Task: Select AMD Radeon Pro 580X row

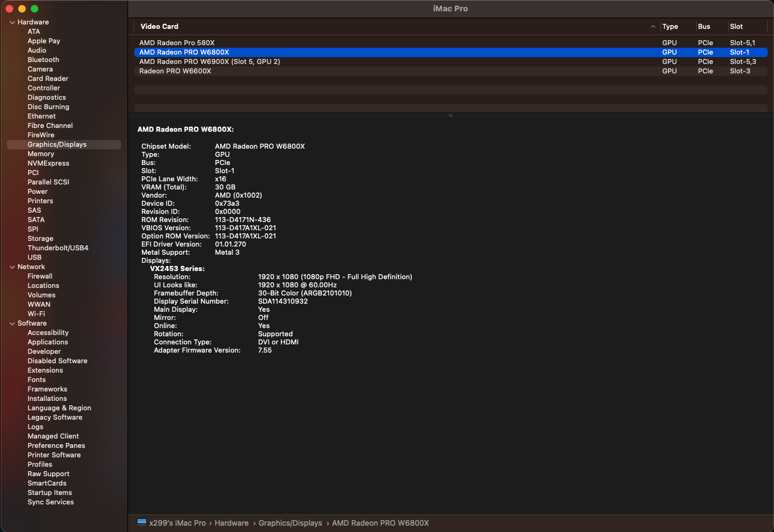Action: coord(451,43)
